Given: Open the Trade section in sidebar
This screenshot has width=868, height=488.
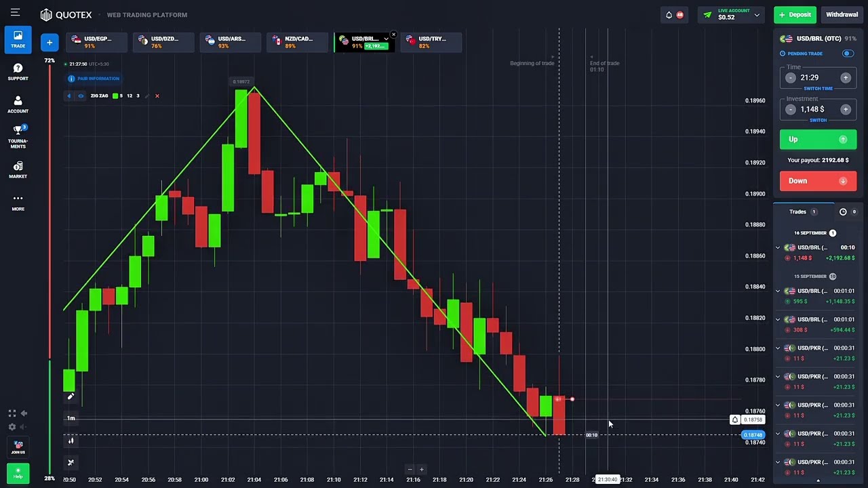Looking at the screenshot, I should pyautogui.click(x=18, y=40).
